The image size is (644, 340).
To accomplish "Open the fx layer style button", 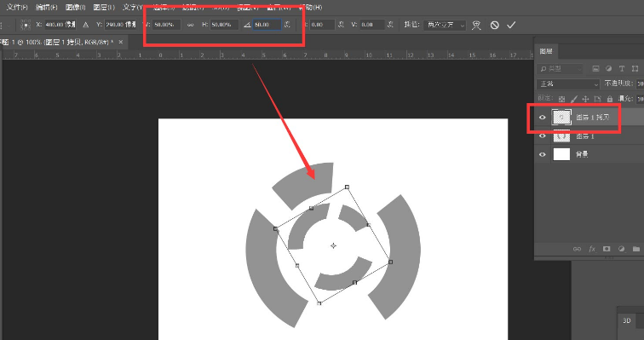I will [x=592, y=249].
